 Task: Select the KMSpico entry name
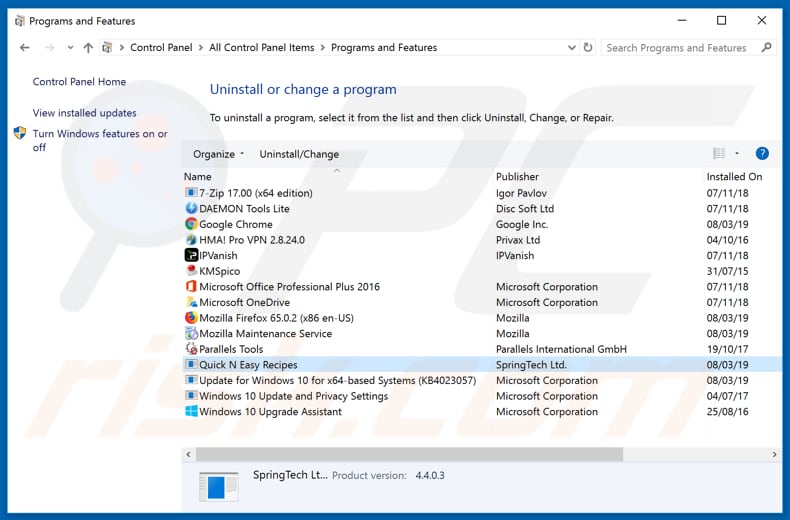[219, 271]
